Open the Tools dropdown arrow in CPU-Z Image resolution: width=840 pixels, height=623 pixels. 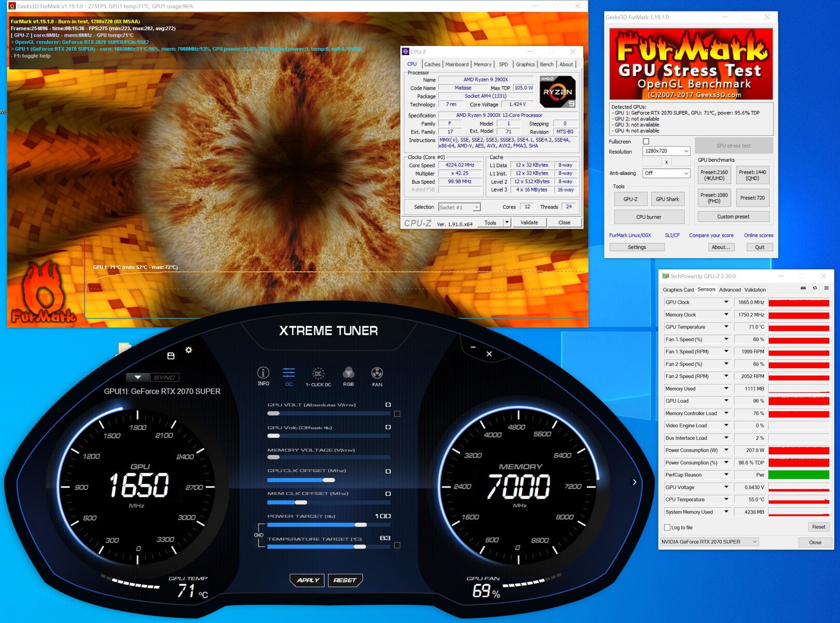507,223
